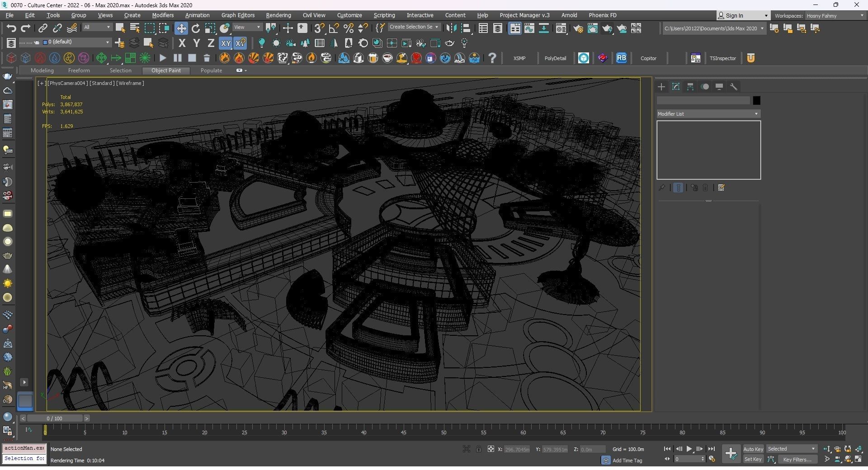Image resolution: width=868 pixels, height=470 pixels.
Task: Select the Select and Link tool
Action: click(x=42, y=28)
